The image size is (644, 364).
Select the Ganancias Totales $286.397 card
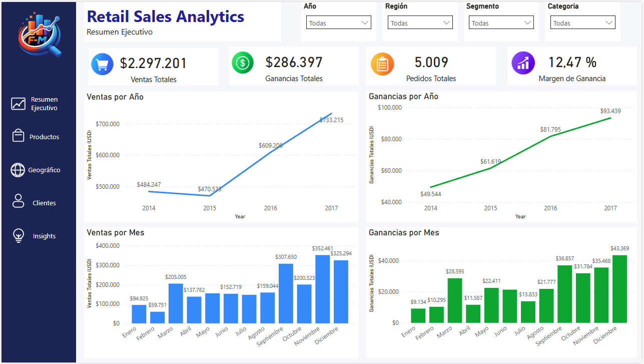(294, 66)
